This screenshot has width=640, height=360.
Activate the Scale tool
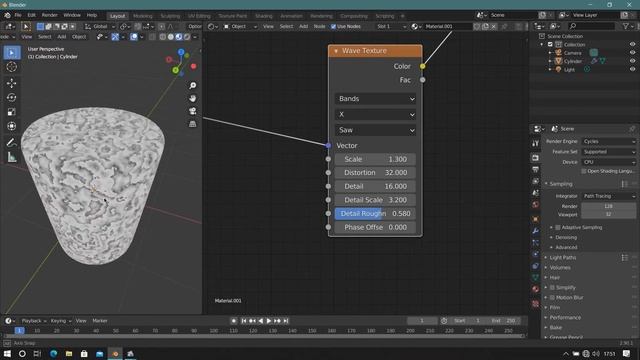pyautogui.click(x=11, y=112)
